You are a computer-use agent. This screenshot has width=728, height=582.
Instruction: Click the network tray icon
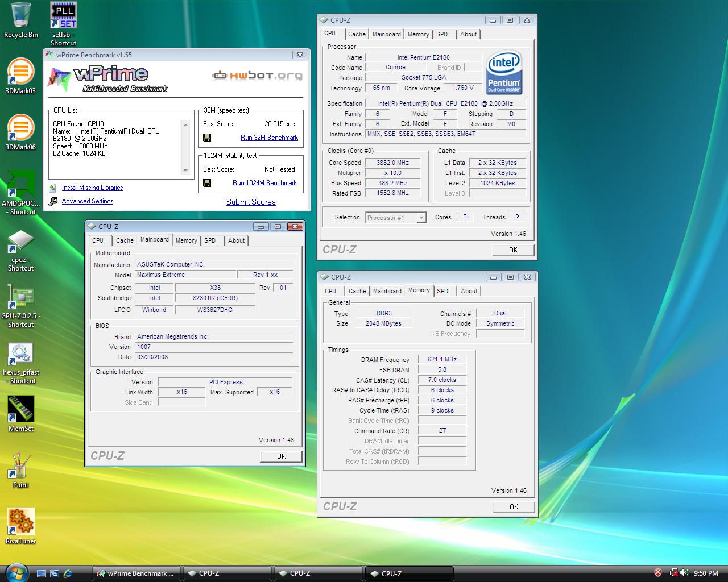point(673,573)
